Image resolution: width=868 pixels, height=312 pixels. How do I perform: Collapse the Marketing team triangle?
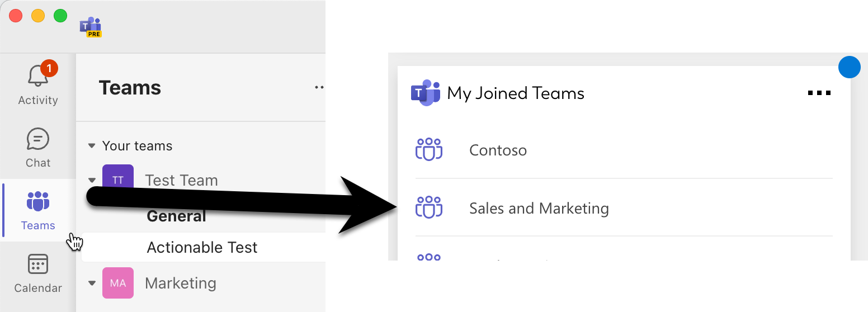point(92,283)
